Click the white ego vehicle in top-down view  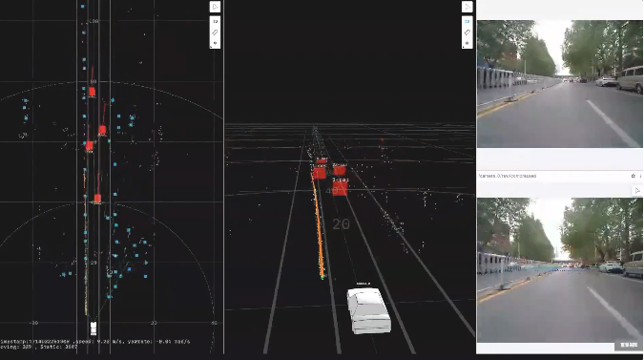tap(93, 328)
